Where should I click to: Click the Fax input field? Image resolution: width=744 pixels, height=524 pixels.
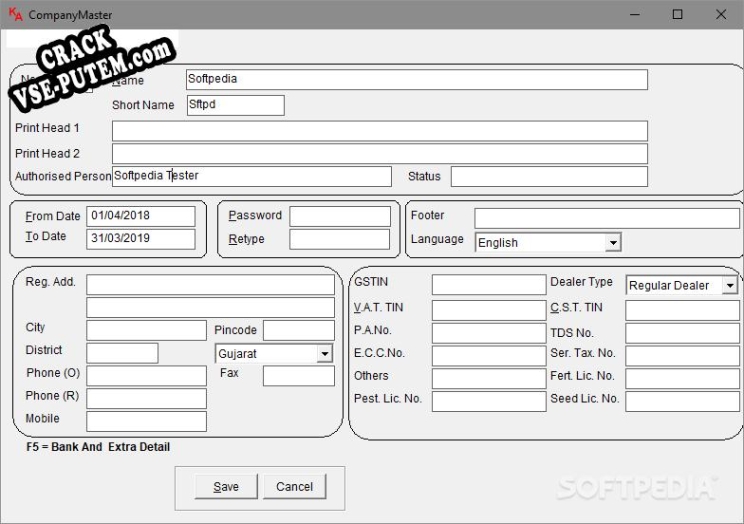(299, 376)
